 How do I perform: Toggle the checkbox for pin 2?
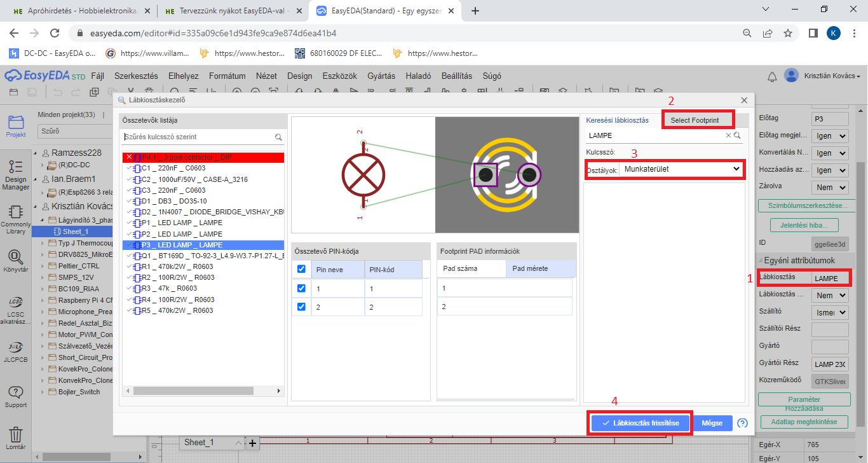point(301,307)
